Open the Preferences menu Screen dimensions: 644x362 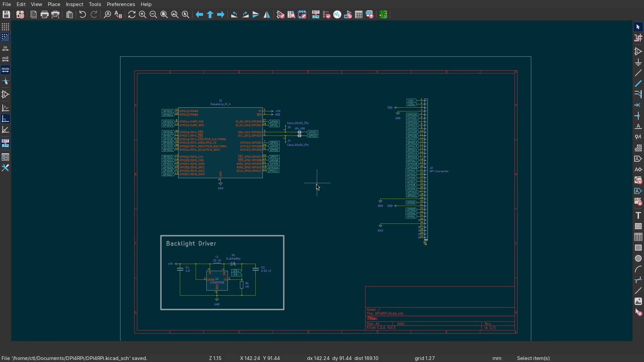(x=121, y=4)
